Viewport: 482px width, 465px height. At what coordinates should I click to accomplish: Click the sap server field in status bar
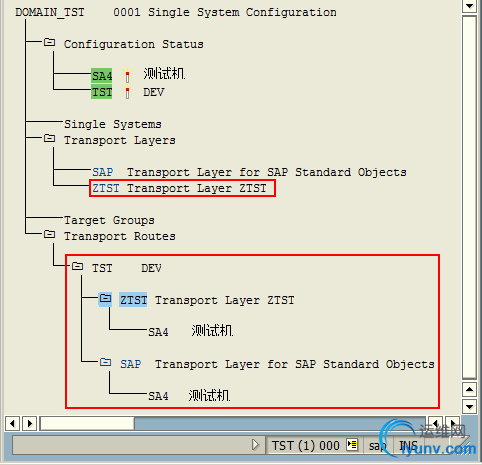click(x=377, y=446)
